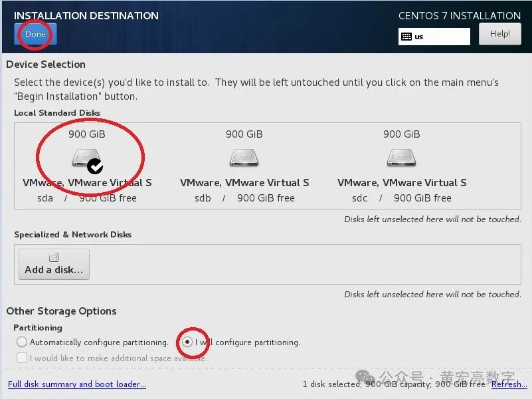Image resolution: width=532 pixels, height=399 pixels.
Task: Choose Automatically configure partitioning radio
Action: pos(22,342)
